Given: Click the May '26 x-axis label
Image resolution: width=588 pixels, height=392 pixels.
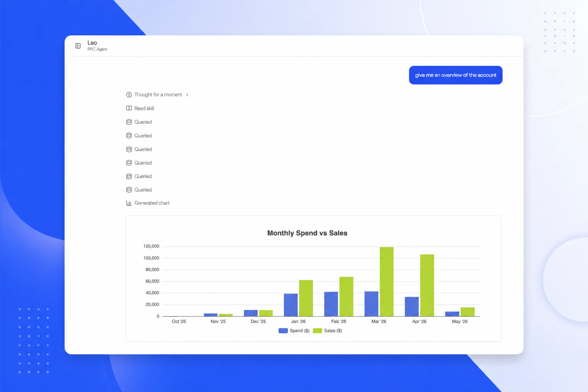Looking at the screenshot, I should [x=460, y=322].
